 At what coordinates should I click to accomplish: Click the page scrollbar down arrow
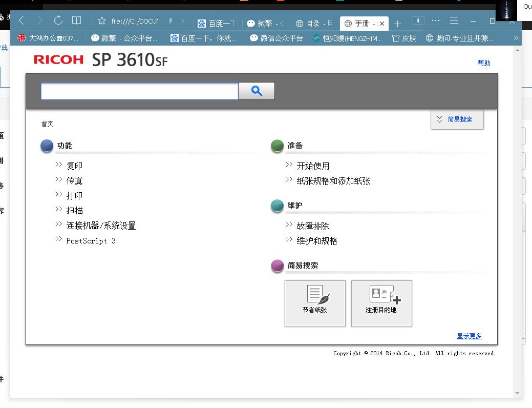point(517,393)
